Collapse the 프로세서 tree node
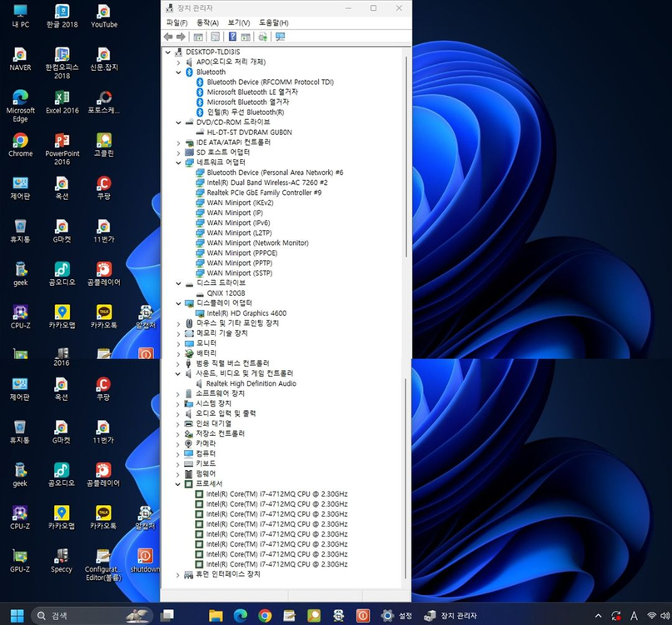This screenshot has width=672, height=625. [177, 483]
